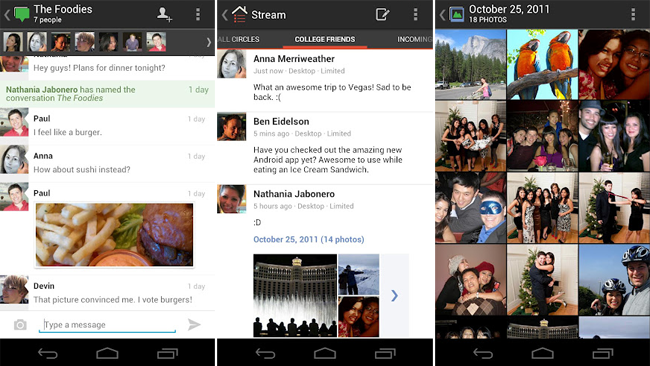Viewport: 650px width, 366px height.
Task: Tap Anna Merriweather's avatar in Stream
Action: coord(232,64)
